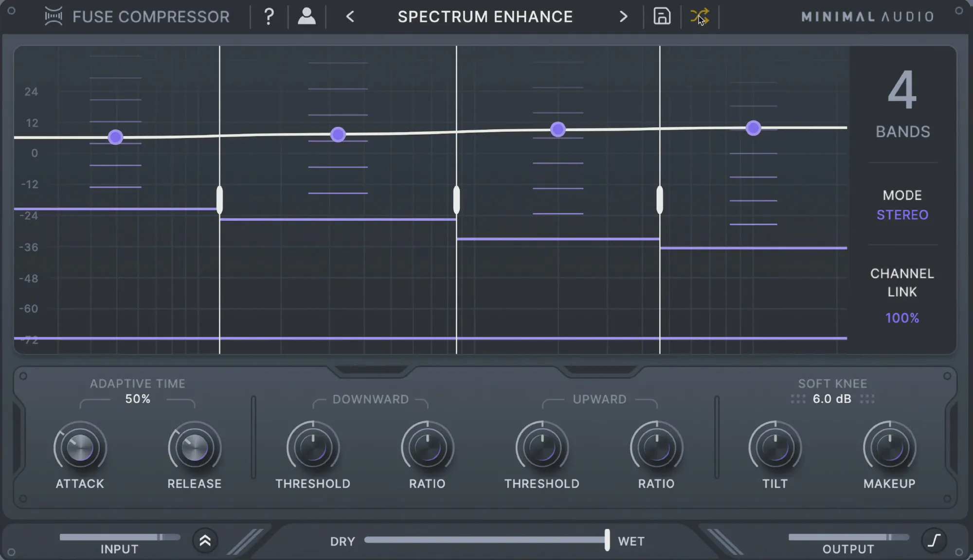The height and width of the screenshot is (560, 973).
Task: Click the Dry/Wet mix slider handle
Action: point(607,540)
